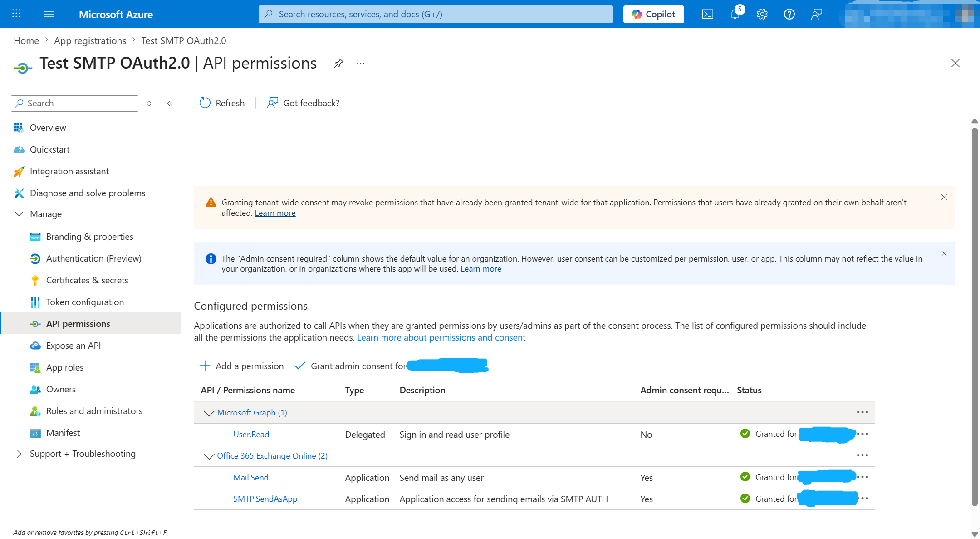980x539 pixels.
Task: Open the Azure portal apps grid icon
Action: click(16, 14)
